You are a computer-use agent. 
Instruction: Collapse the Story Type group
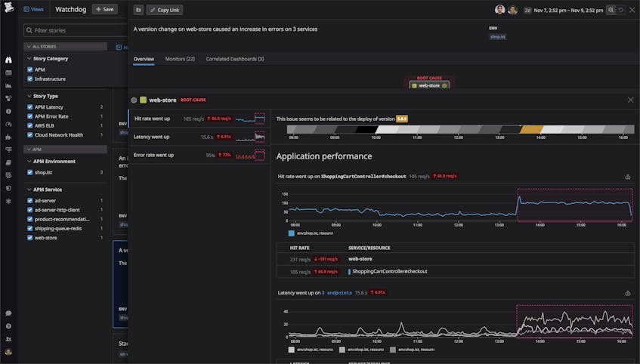(x=42, y=97)
